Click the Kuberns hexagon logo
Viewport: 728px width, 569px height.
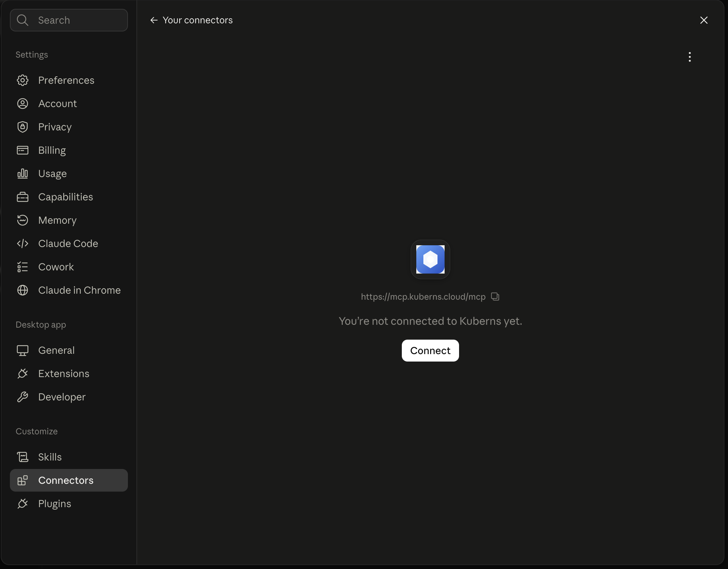[x=430, y=259]
